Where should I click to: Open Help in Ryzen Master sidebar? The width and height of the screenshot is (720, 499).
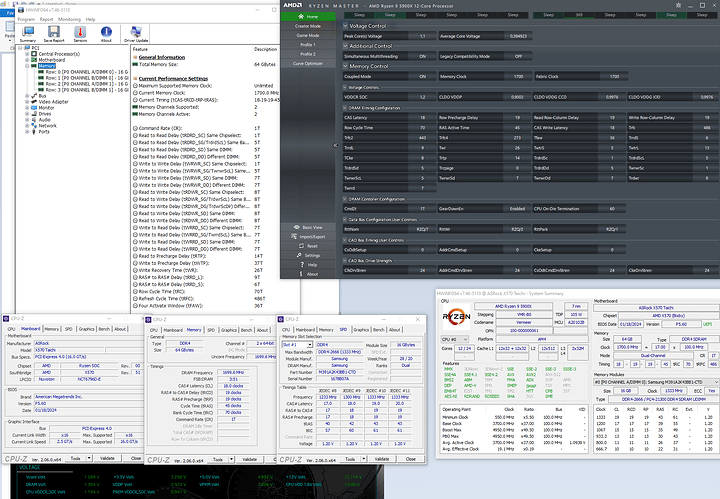[308, 265]
